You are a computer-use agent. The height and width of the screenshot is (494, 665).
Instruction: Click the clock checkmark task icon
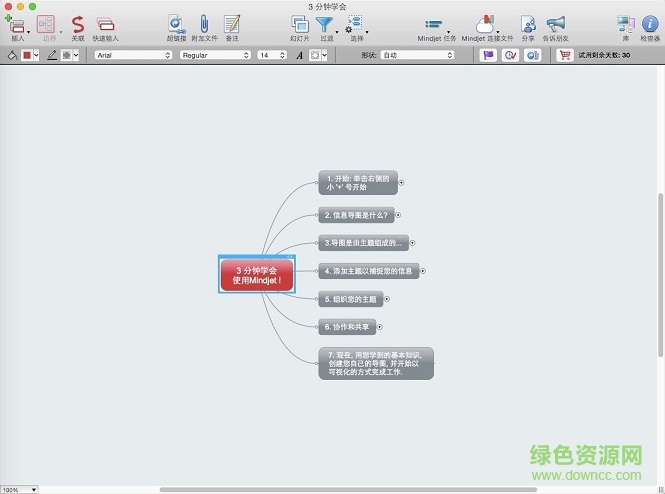pyautogui.click(x=510, y=55)
